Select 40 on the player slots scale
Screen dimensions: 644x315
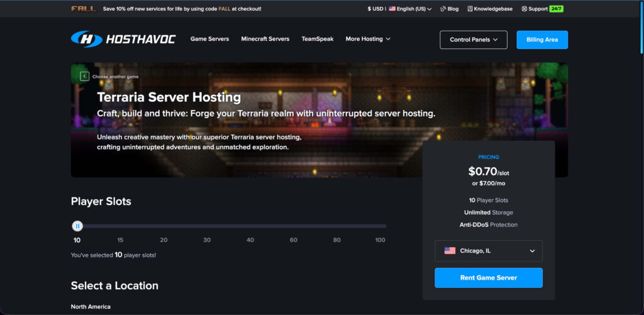[250, 240]
